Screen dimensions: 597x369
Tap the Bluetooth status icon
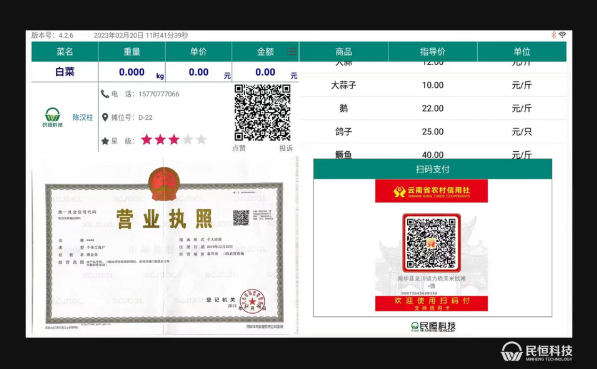pos(554,35)
